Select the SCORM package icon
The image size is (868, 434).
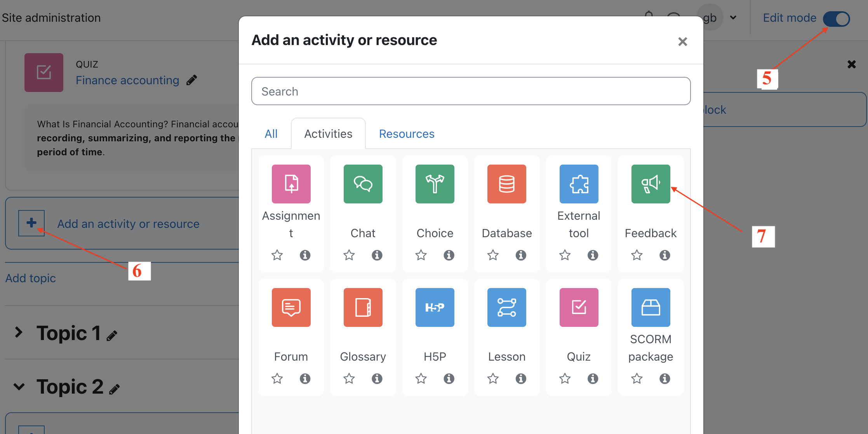click(x=650, y=307)
